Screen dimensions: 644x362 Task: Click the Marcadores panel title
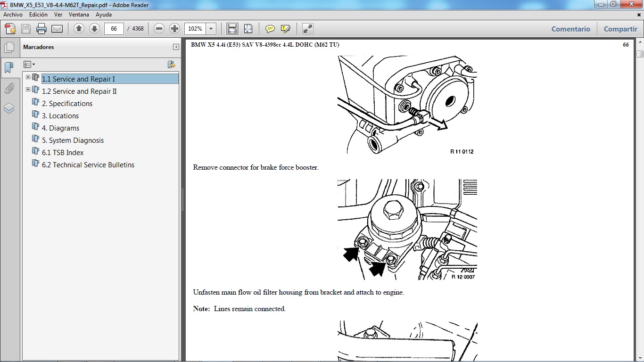[39, 47]
